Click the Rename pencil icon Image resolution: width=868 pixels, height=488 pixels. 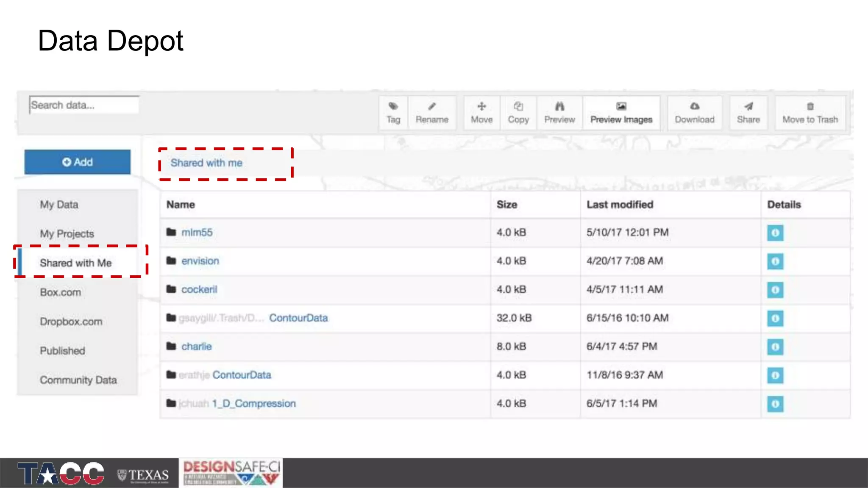click(x=431, y=107)
